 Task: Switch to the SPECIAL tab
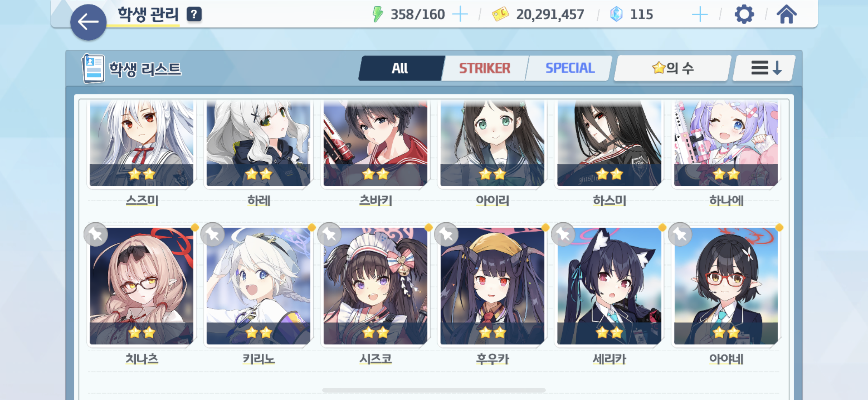tap(569, 68)
